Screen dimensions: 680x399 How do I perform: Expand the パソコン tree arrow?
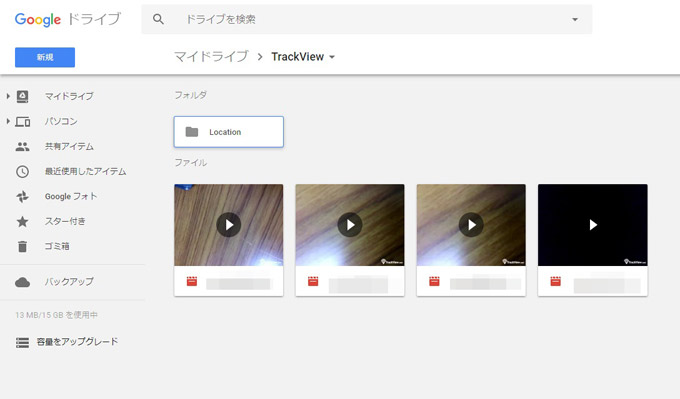pos(8,121)
